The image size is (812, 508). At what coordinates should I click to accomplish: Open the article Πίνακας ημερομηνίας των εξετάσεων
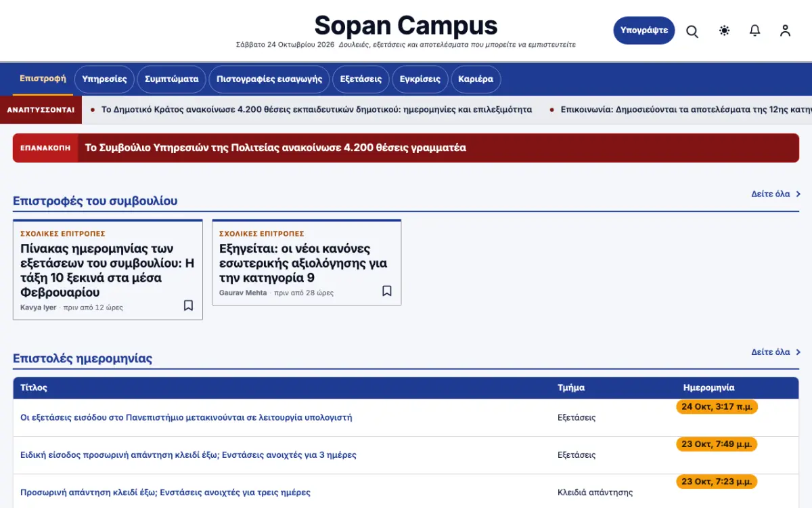click(108, 270)
